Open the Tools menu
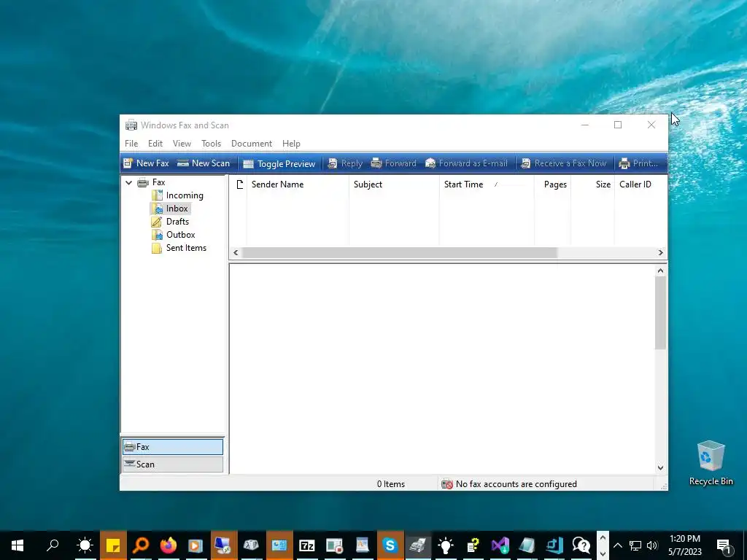747x560 pixels. [x=211, y=144]
